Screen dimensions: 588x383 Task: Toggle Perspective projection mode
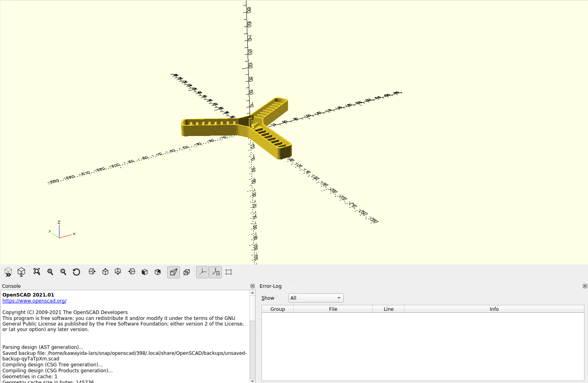174,272
